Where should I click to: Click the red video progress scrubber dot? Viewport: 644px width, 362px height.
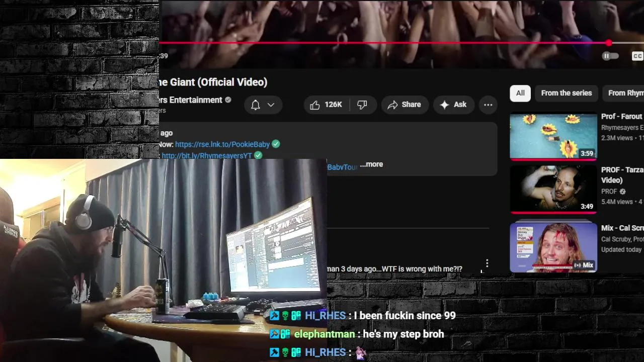tap(609, 43)
